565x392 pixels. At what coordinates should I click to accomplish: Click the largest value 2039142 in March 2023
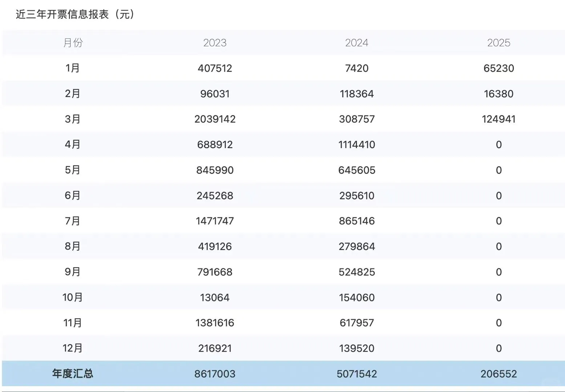point(215,119)
